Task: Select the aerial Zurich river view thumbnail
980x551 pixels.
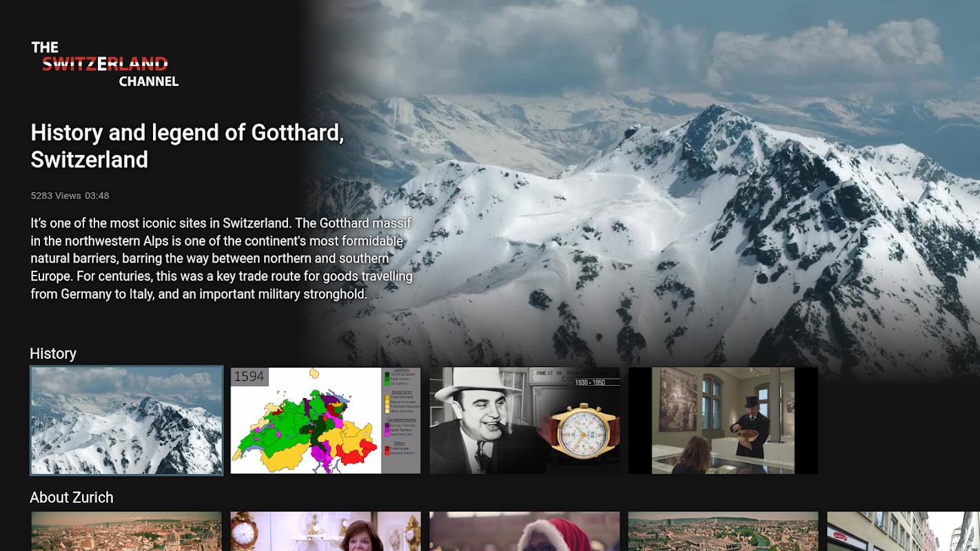Action: click(723, 531)
